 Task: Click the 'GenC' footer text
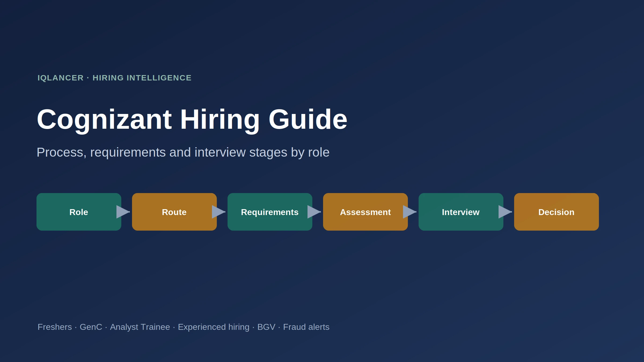[x=91, y=327]
